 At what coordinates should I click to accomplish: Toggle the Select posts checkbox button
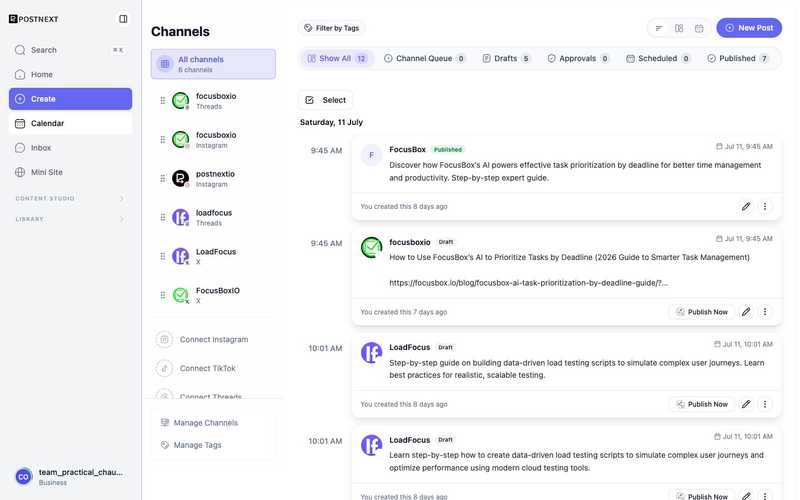[x=326, y=101]
